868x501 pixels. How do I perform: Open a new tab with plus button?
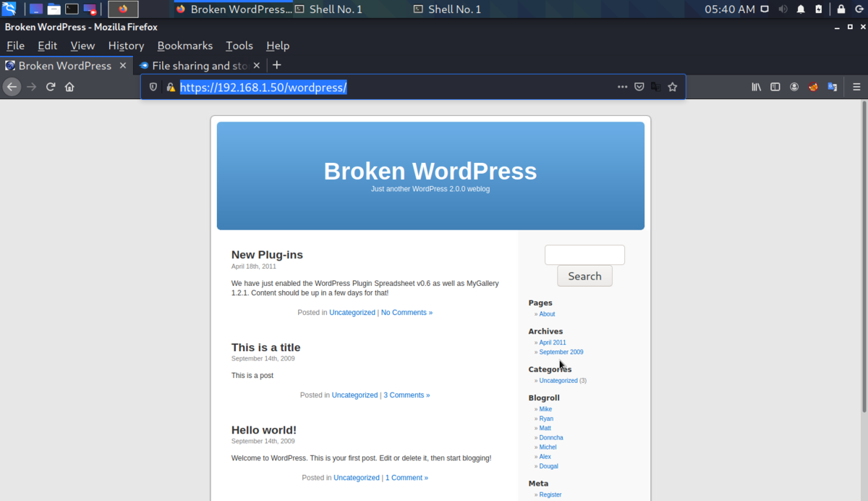276,65
